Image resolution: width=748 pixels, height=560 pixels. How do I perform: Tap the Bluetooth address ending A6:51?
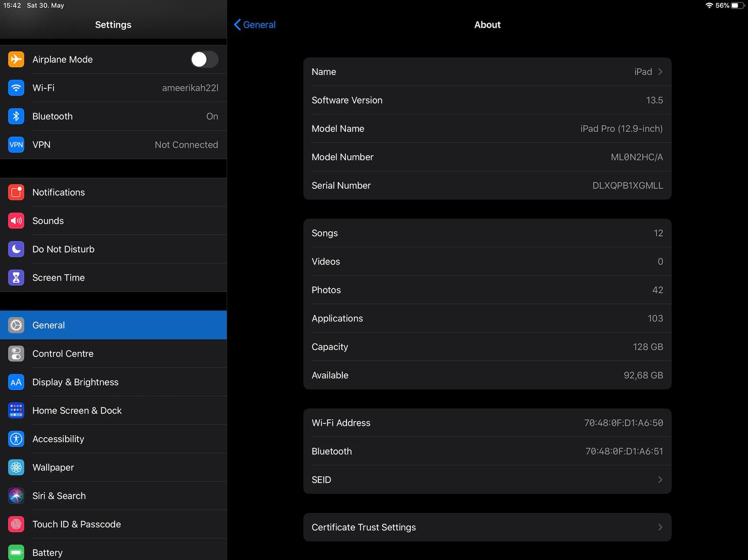pyautogui.click(x=624, y=451)
